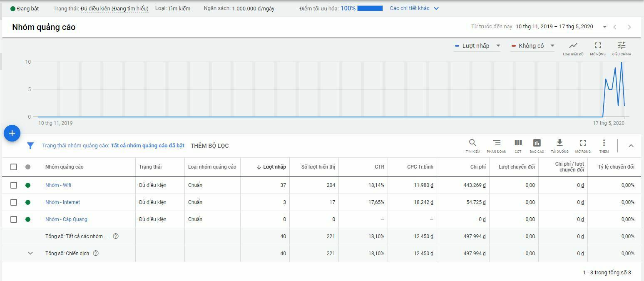The height and width of the screenshot is (281, 644).
Task: Sort by Loại nhóm quảng cáo column
Action: [212, 167]
